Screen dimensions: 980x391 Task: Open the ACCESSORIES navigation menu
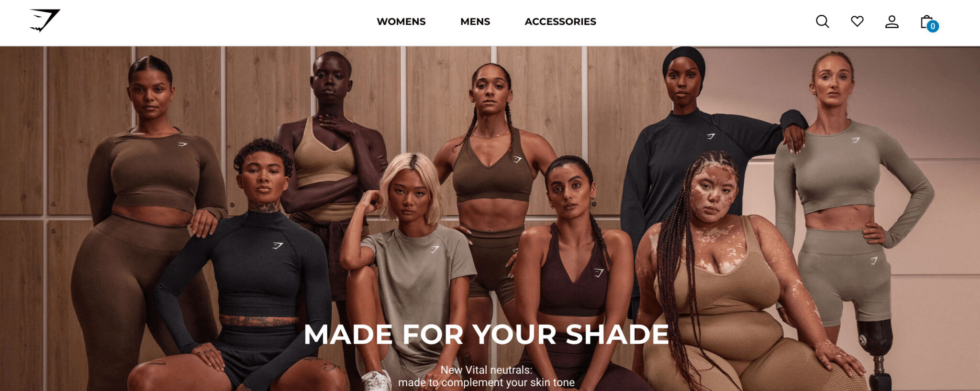560,22
